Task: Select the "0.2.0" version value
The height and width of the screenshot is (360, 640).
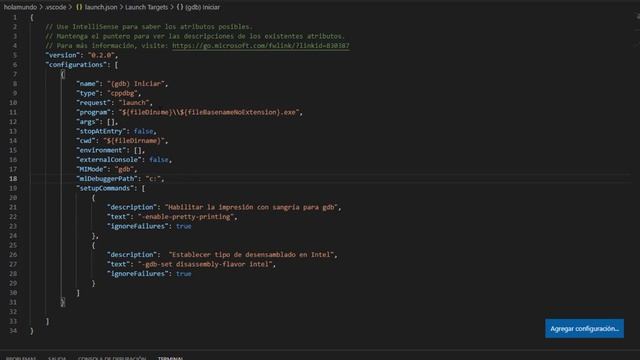Action: [x=101, y=55]
